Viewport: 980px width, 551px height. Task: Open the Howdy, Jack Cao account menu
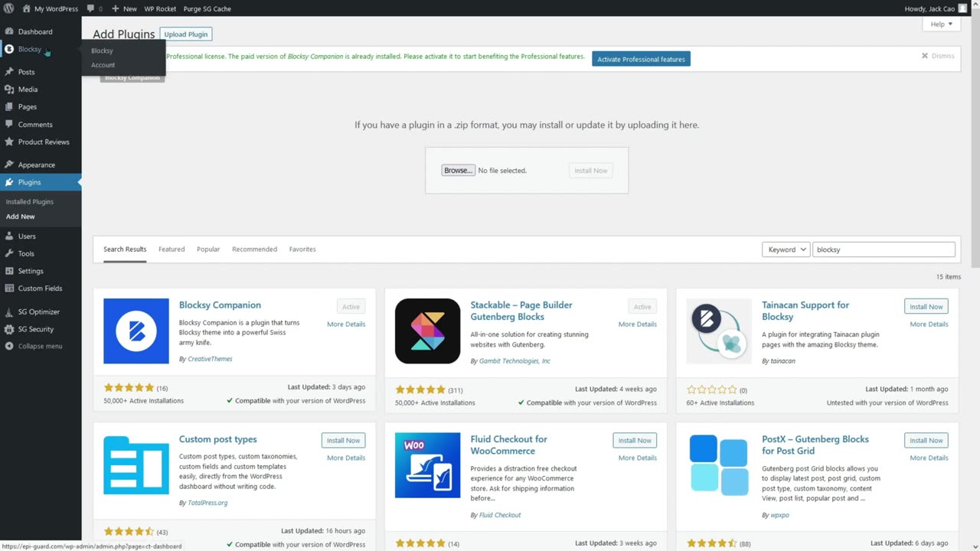click(936, 8)
